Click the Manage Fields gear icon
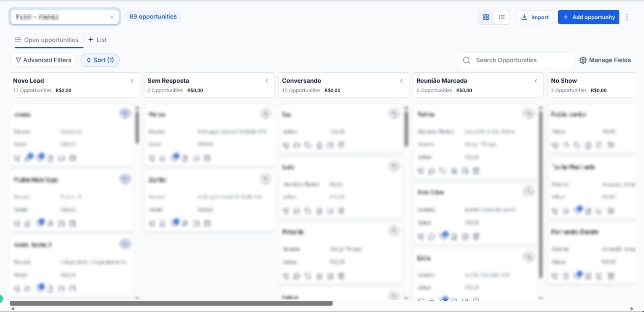 (583, 60)
